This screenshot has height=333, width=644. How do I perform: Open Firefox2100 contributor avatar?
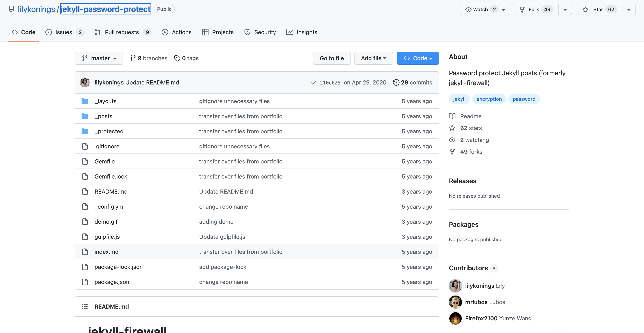coord(455,318)
